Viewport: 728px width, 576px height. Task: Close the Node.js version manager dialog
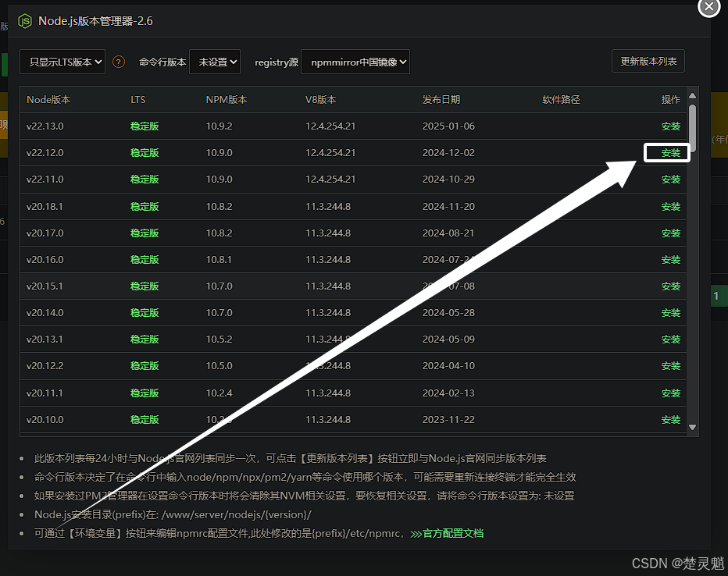[x=709, y=6]
